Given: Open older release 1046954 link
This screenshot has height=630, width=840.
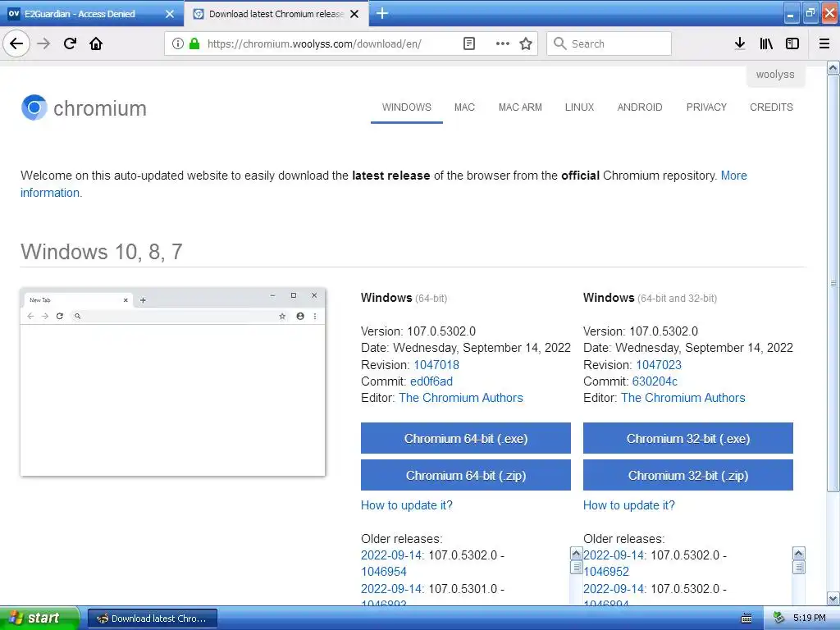Looking at the screenshot, I should click(x=384, y=572).
